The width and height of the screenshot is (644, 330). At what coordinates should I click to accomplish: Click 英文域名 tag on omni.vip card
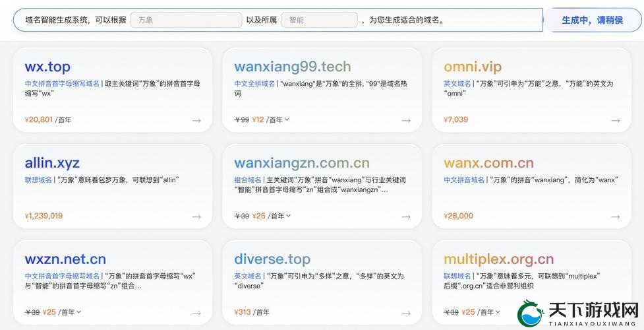point(457,84)
